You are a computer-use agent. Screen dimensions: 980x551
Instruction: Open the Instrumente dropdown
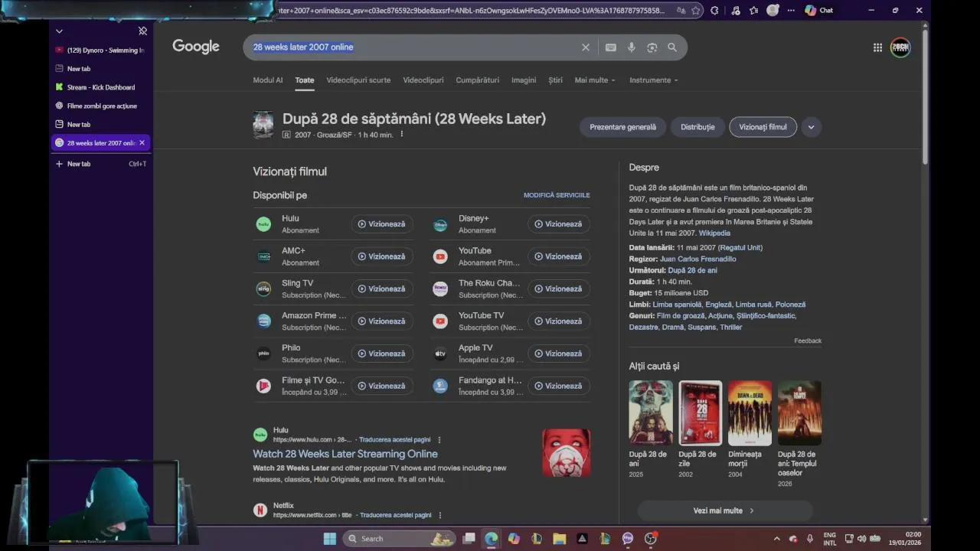coord(654,80)
